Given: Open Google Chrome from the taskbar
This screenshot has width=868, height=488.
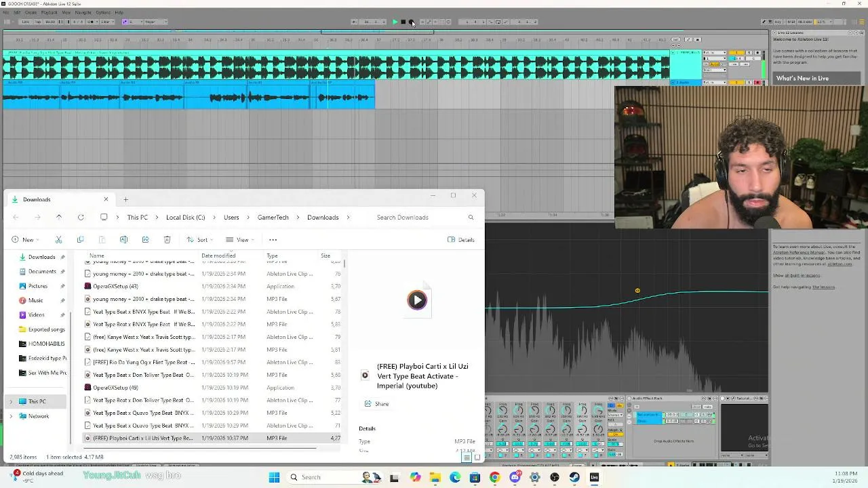Looking at the screenshot, I should pos(494,477).
